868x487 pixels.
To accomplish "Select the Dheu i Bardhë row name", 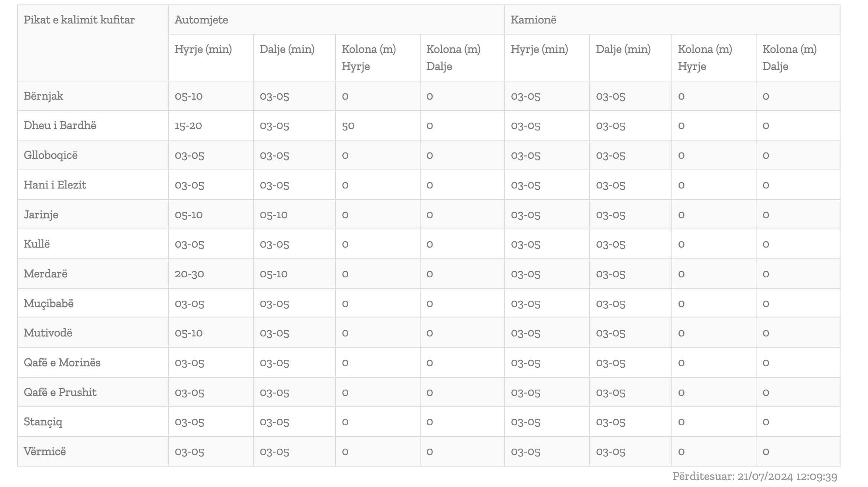I will (60, 125).
